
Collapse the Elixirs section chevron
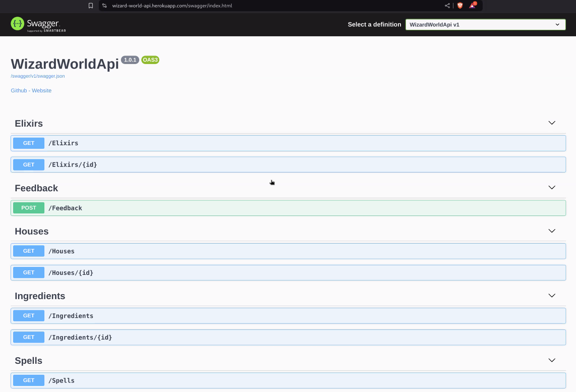[x=552, y=123]
